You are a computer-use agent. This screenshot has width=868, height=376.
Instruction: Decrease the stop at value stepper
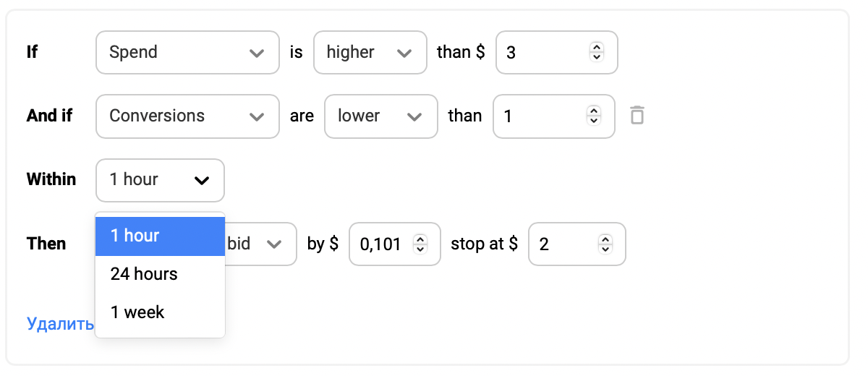click(605, 249)
